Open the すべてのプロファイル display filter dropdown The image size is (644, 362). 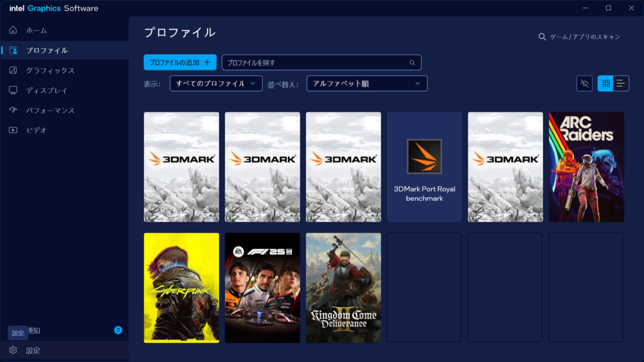point(216,83)
